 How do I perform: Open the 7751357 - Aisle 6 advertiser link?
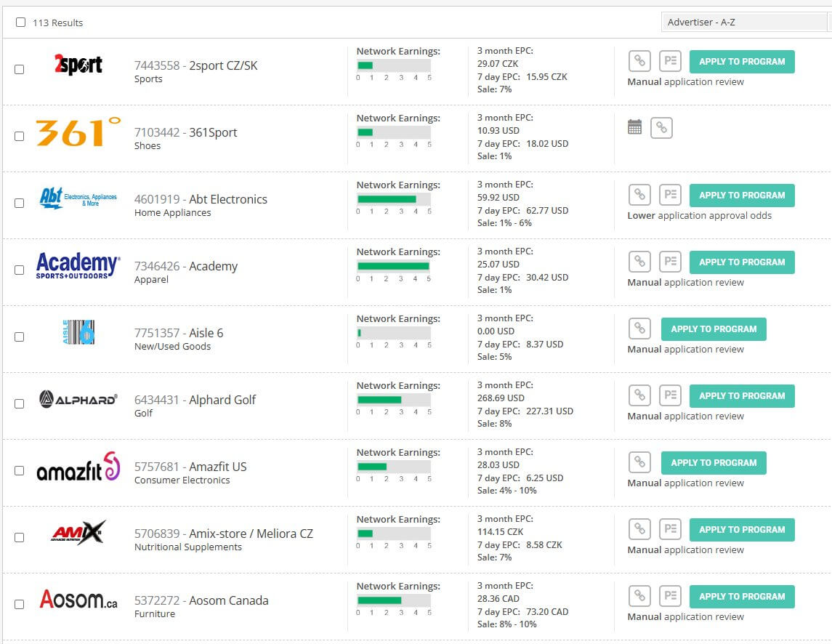[179, 333]
